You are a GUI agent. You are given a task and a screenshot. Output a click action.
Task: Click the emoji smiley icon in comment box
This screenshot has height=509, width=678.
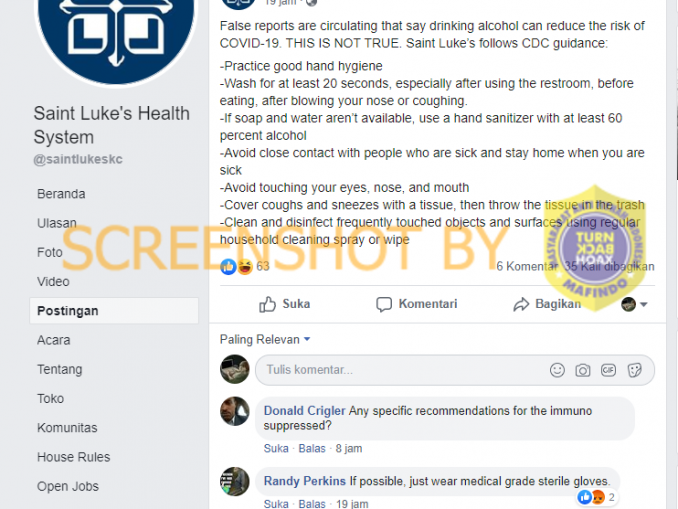pos(557,370)
